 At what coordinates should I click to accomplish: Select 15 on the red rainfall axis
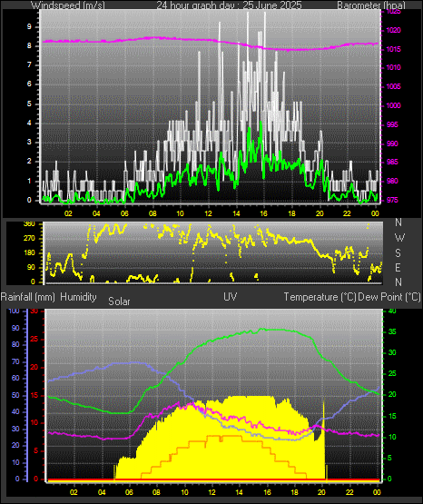coord(34,396)
